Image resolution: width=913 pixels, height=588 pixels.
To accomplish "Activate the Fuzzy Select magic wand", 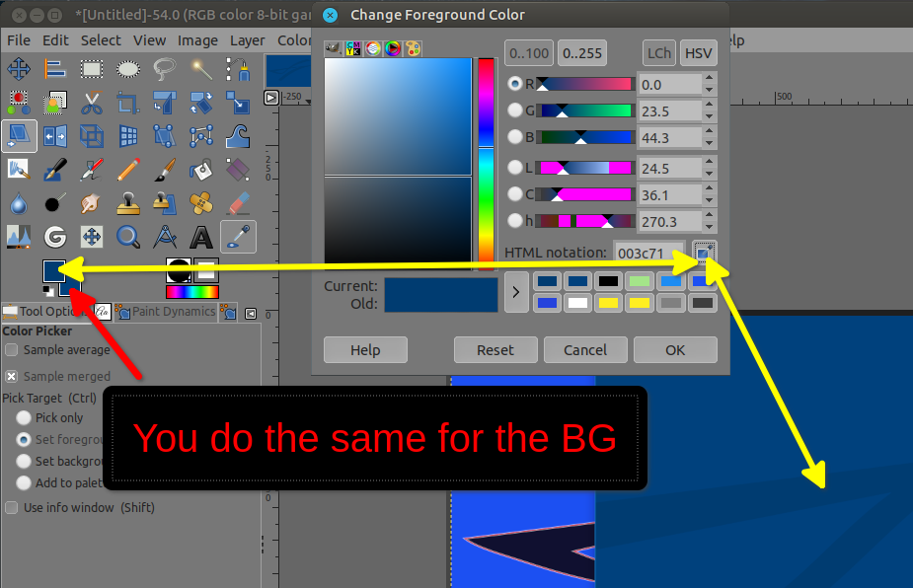I will click(x=201, y=69).
